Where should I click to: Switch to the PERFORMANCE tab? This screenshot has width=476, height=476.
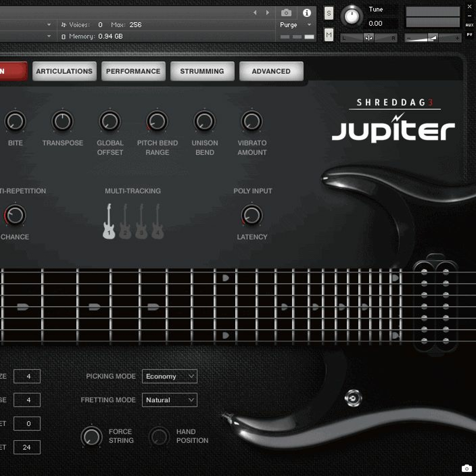pos(133,71)
